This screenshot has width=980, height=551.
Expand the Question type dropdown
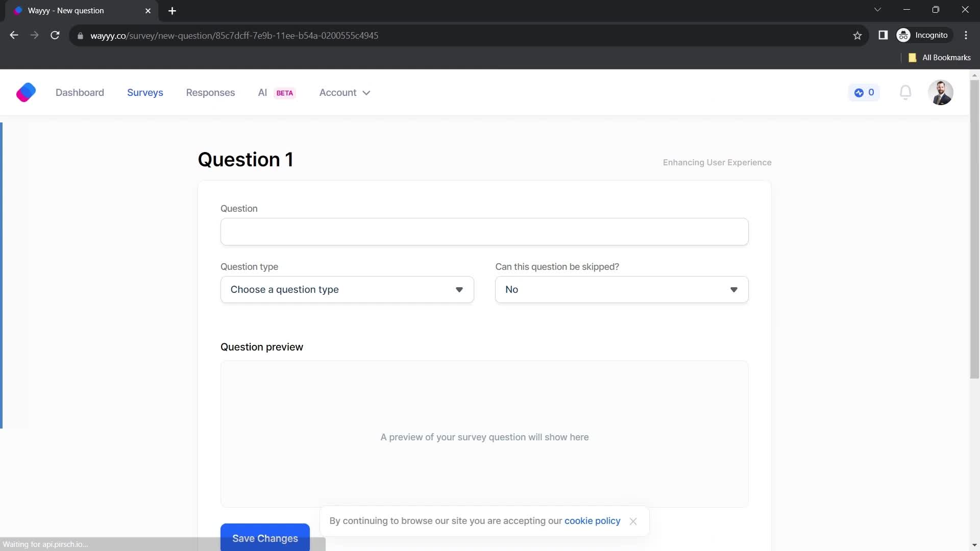[347, 289]
